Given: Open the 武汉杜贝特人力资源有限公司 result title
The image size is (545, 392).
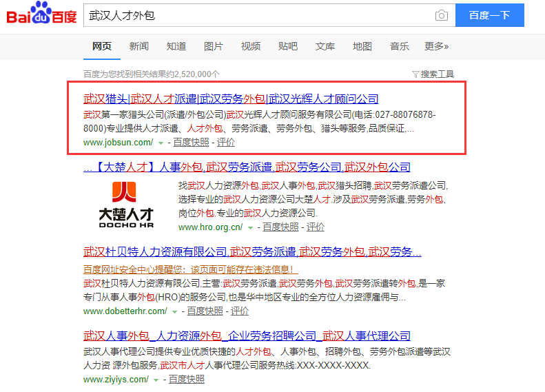Looking at the screenshot, I should tap(252, 251).
